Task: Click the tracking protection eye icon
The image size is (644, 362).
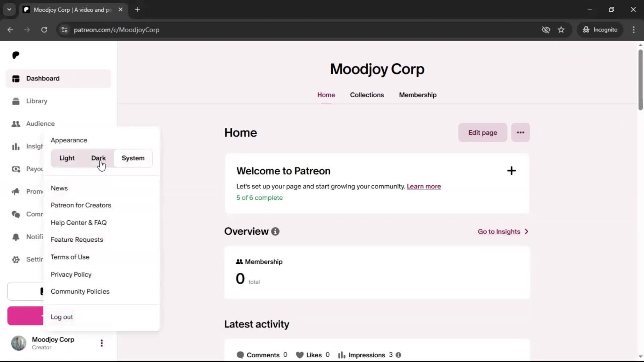Action: pos(546,30)
